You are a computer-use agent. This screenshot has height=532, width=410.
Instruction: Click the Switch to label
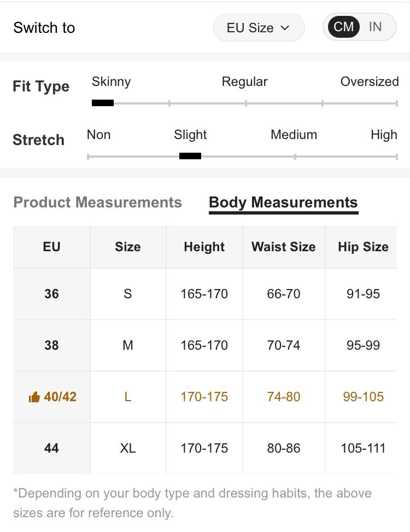point(44,28)
